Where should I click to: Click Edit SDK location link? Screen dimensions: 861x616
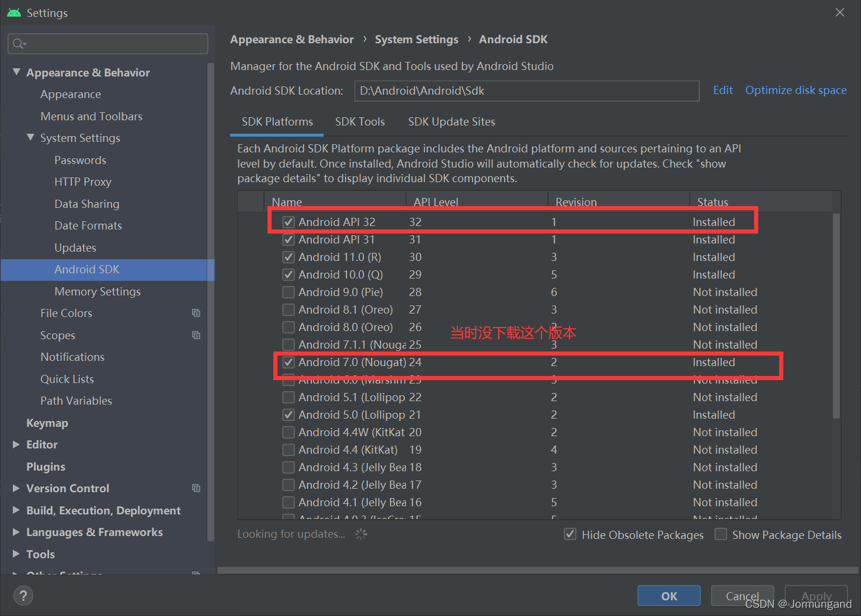pos(723,91)
